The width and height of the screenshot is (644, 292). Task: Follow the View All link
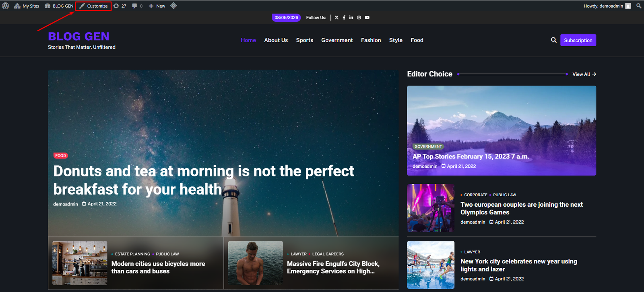(584, 74)
